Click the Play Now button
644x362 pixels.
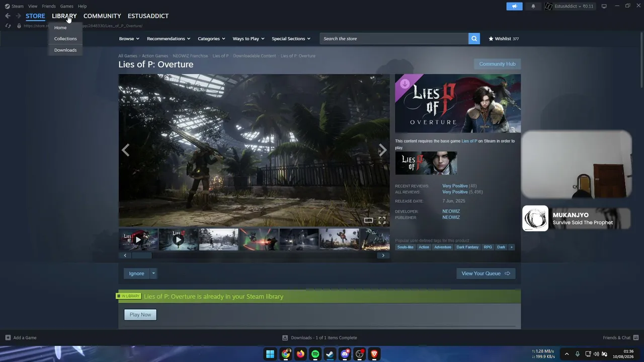click(140, 315)
